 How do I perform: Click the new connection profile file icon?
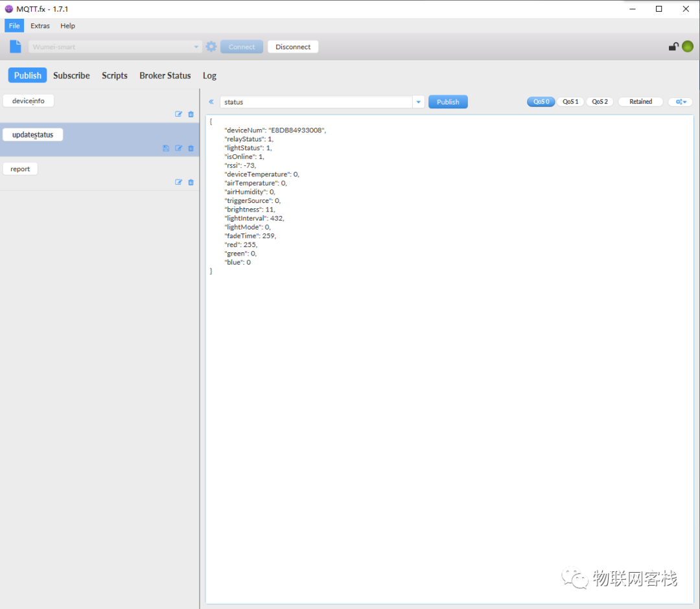16,47
